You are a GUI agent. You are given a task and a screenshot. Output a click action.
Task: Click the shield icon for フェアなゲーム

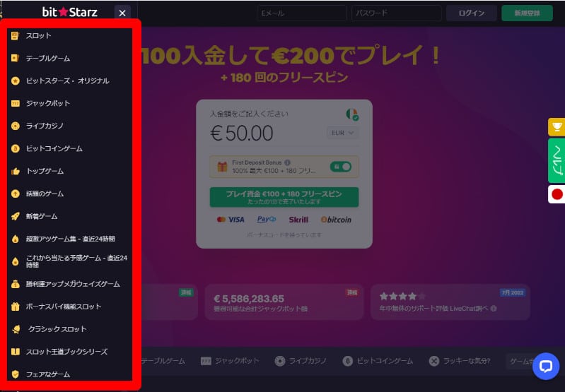[15, 374]
